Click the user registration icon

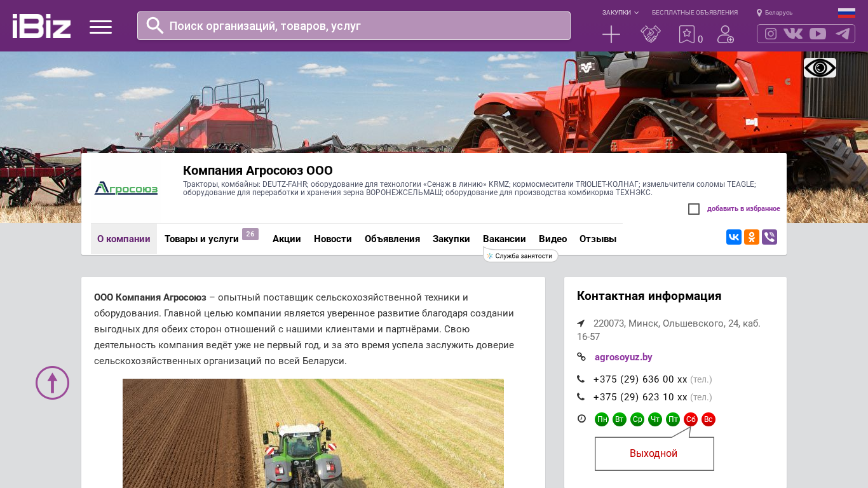tap(726, 34)
